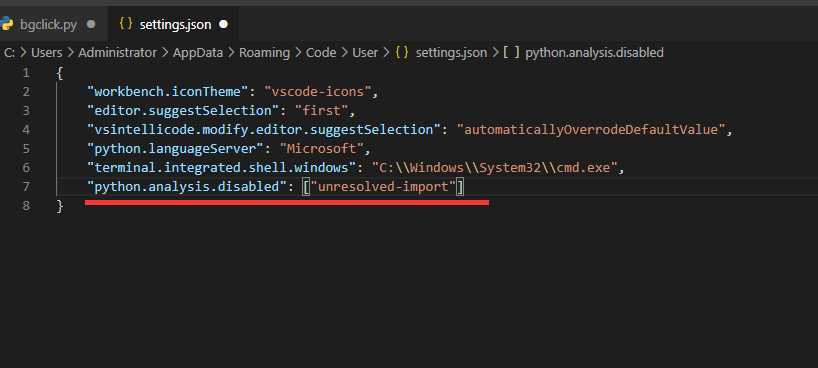Click line number 8 in the gutter
Screen dimensions: 818x368
(26, 205)
